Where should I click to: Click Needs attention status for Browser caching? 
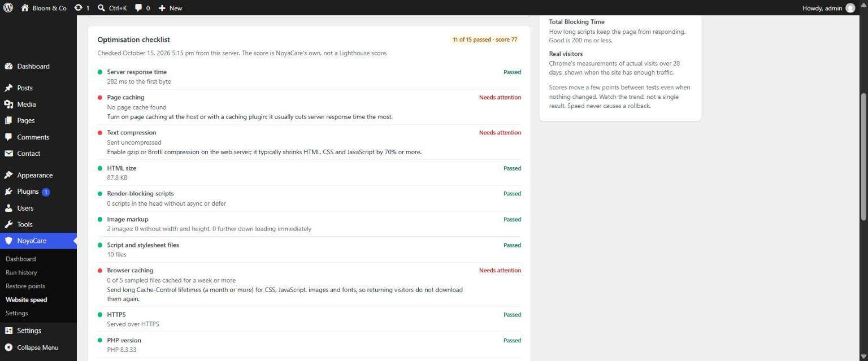click(500, 270)
